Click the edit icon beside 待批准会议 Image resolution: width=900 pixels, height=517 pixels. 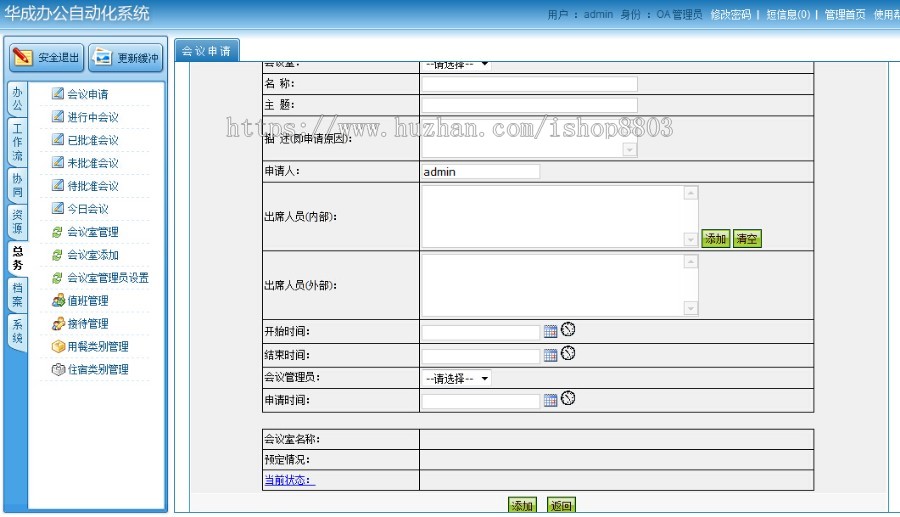[x=57, y=185]
